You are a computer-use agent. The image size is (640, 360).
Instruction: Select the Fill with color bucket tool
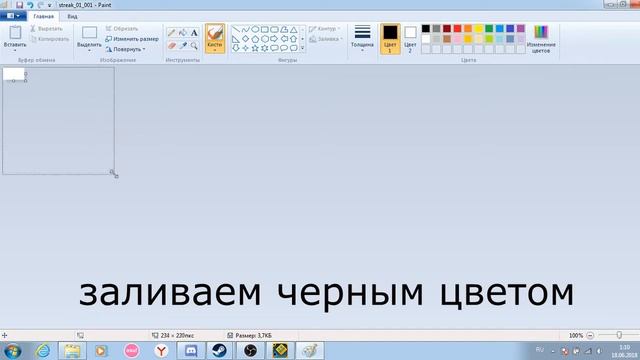[x=183, y=33]
